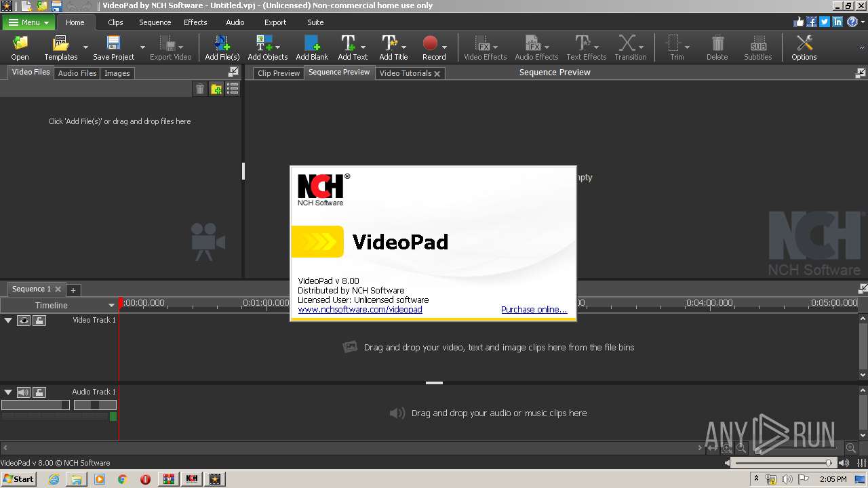The image size is (868, 488).
Task: Add media using Add File(s)
Action: click(x=222, y=47)
